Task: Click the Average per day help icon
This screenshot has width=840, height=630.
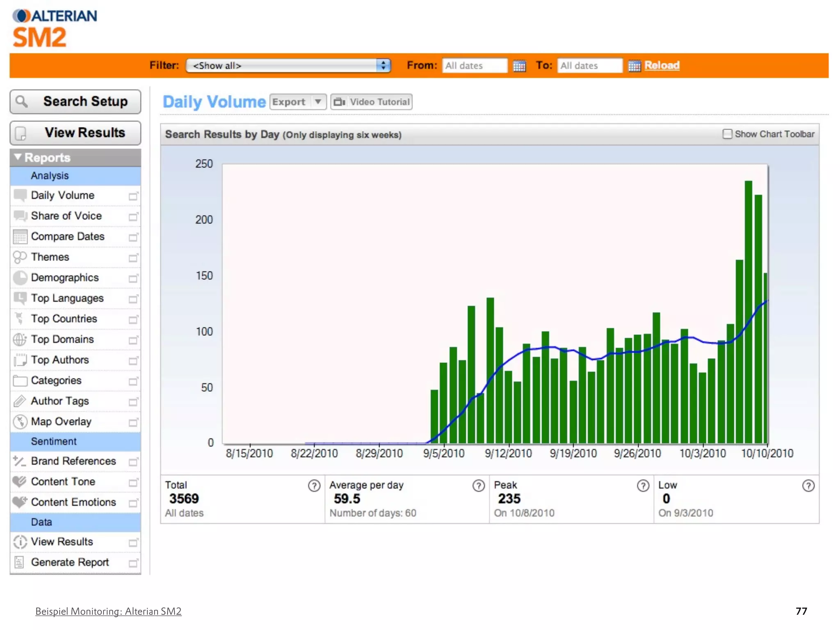Action: (478, 486)
